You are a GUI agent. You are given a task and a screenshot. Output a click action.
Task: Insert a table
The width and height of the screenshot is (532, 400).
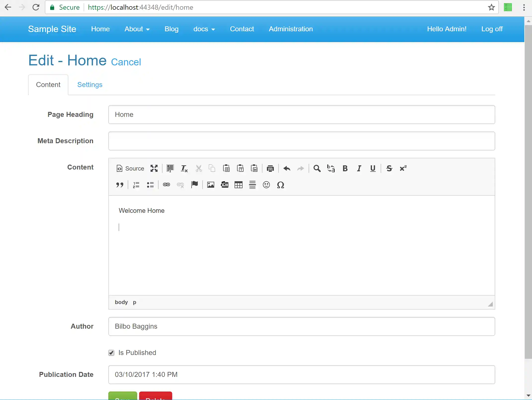point(238,185)
